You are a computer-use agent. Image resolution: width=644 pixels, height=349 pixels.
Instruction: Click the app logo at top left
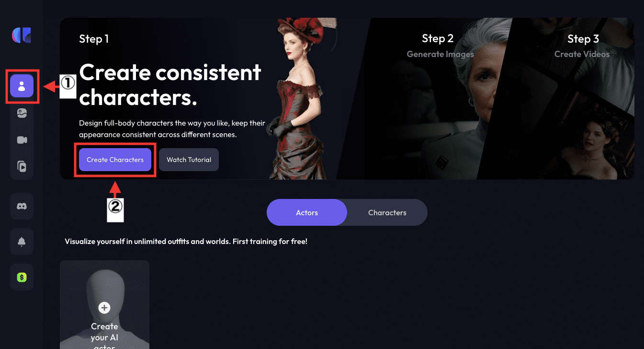[22, 35]
